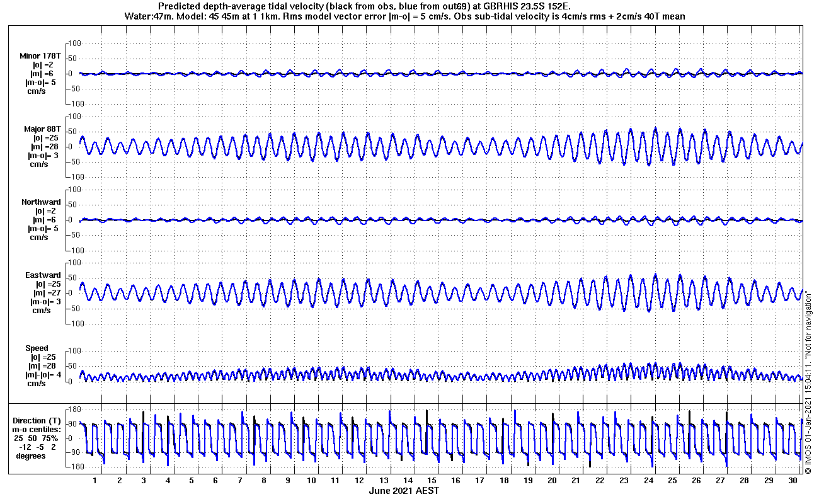Click the subtitle line starting 'Water:47m'

404,16
